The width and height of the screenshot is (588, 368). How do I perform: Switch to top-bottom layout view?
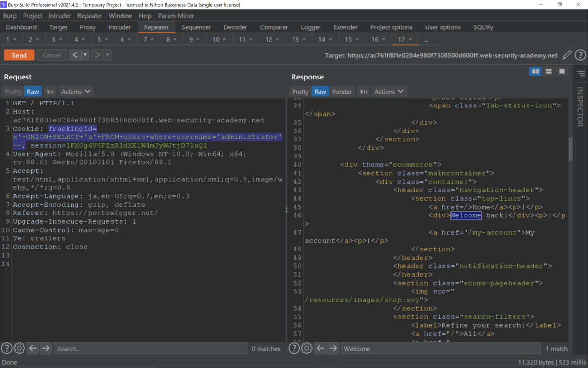tap(549, 71)
